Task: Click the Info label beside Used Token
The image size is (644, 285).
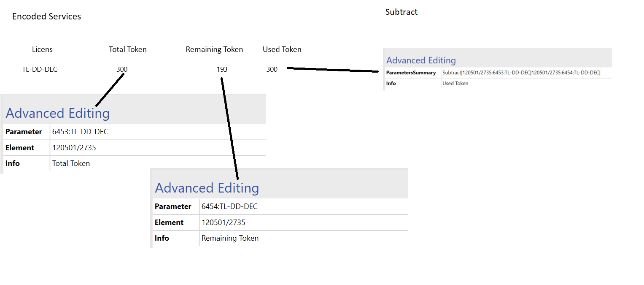Action: [x=391, y=83]
